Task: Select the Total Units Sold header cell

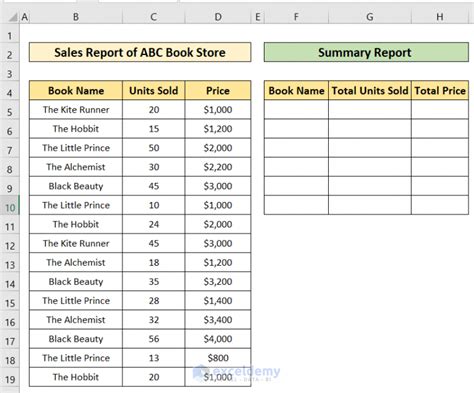Action: tap(370, 90)
